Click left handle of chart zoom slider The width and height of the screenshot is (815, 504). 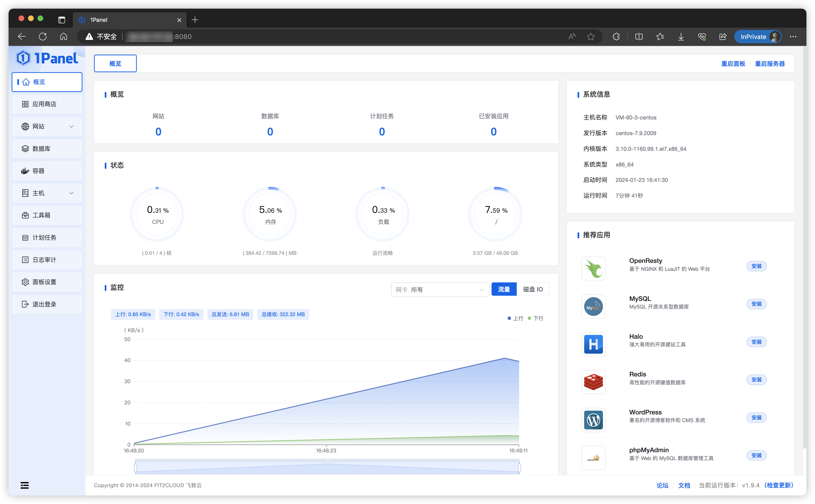click(135, 467)
